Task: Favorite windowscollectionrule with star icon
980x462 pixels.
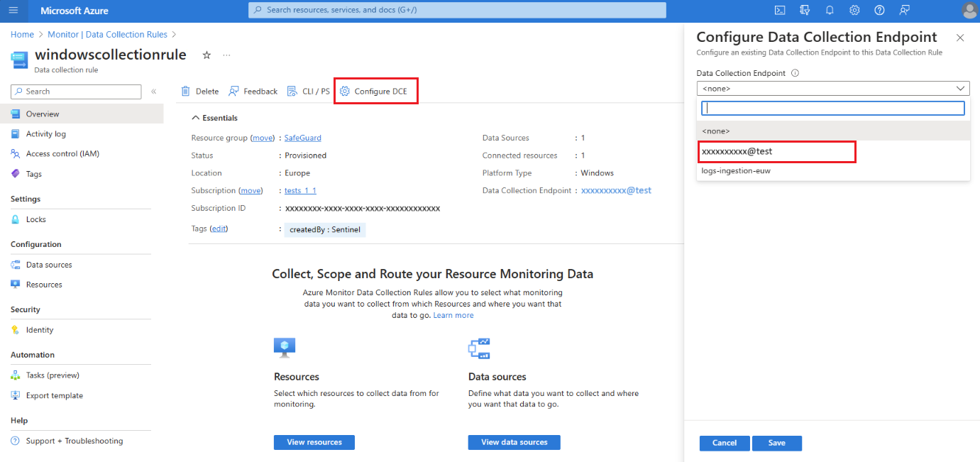Action: coord(207,55)
